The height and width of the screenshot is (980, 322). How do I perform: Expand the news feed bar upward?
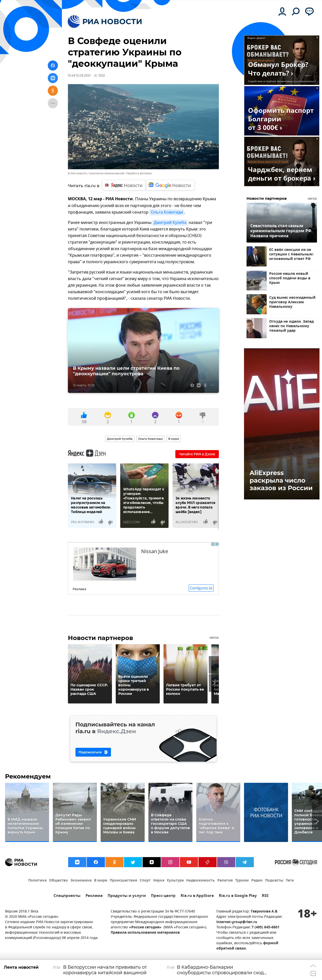[x=313, y=966]
